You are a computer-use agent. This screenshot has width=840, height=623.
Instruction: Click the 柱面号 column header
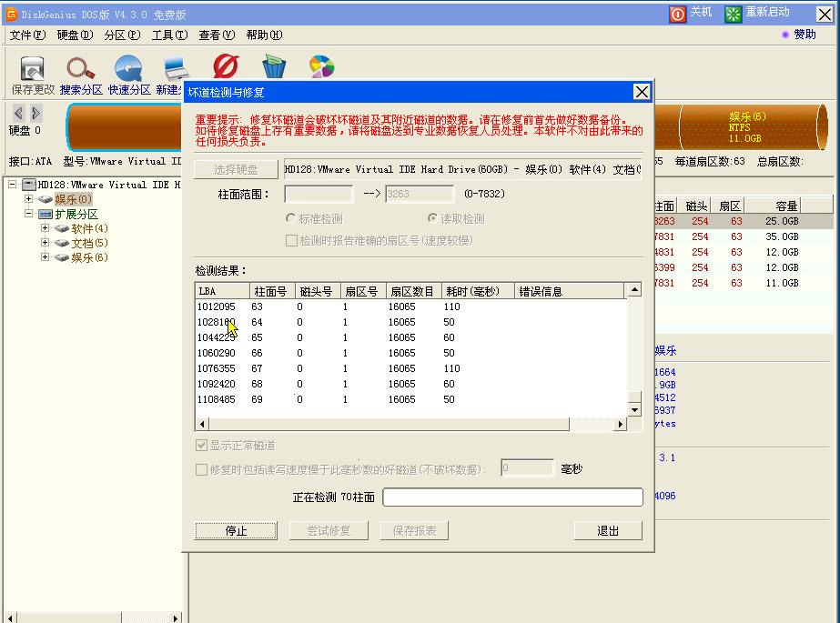coord(272,291)
